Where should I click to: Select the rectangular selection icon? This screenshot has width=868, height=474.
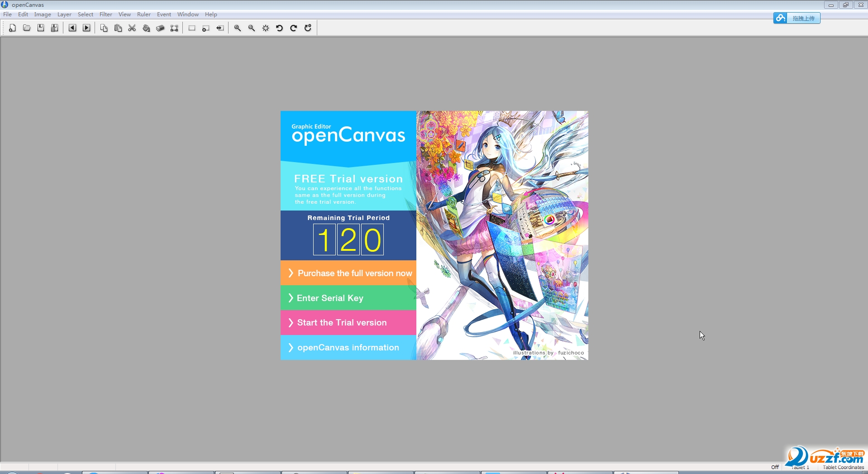[192, 28]
